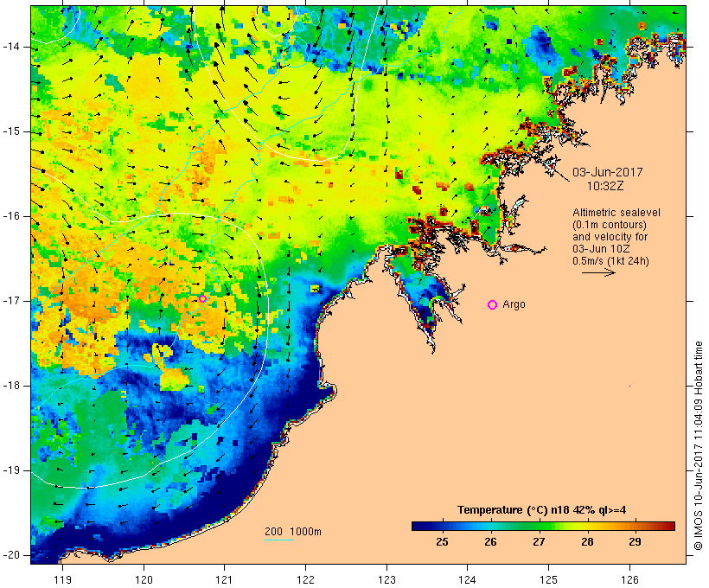Click the longitude axis label '123'

[x=386, y=580]
